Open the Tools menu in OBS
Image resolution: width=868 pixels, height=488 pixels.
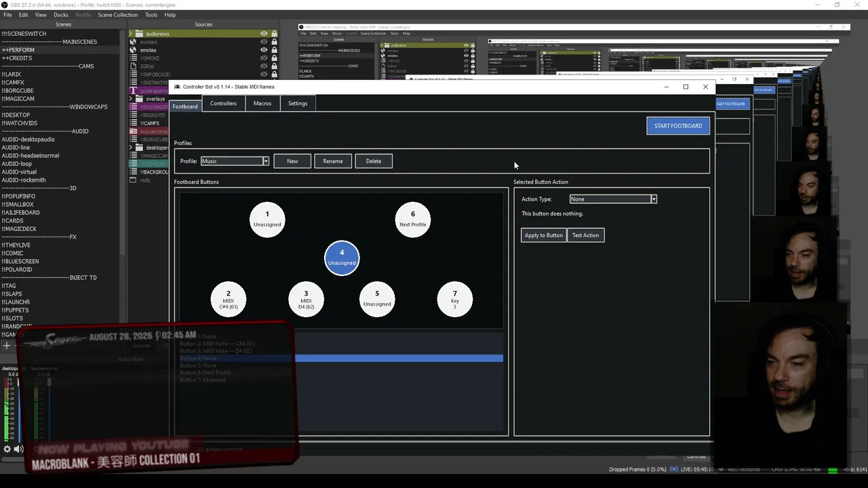click(151, 15)
